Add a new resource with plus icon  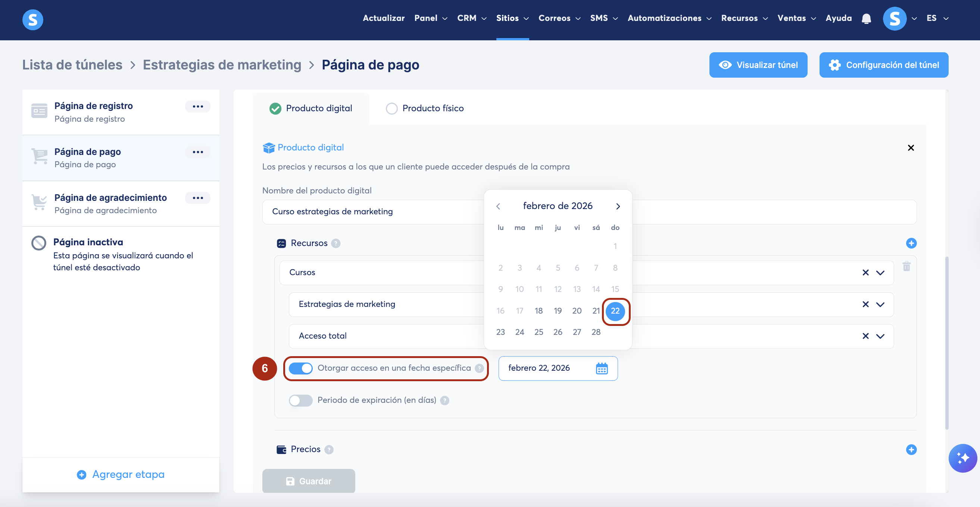click(911, 243)
